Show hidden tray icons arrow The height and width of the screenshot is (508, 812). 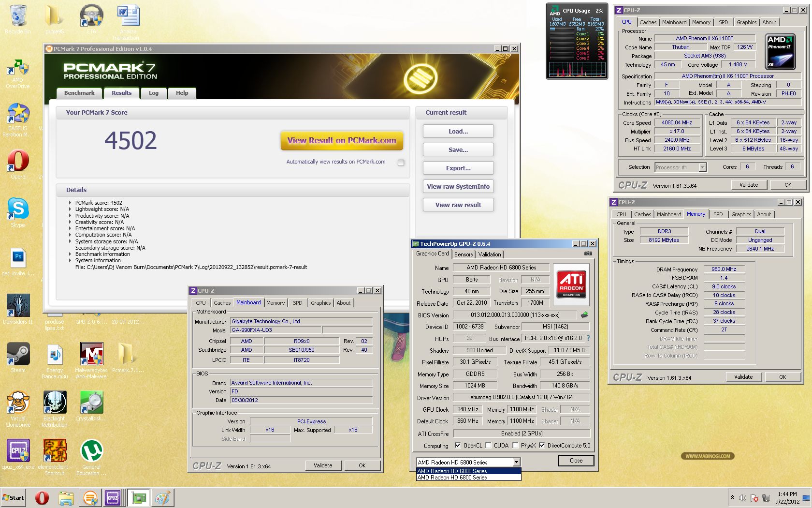(732, 497)
